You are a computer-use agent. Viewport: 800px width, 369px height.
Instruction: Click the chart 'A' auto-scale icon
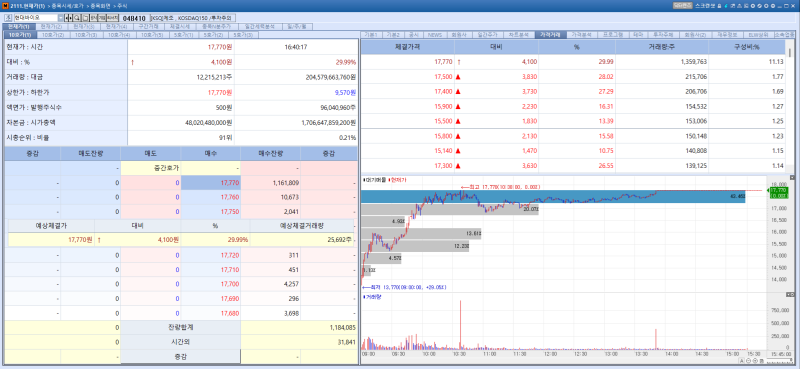[742, 361]
